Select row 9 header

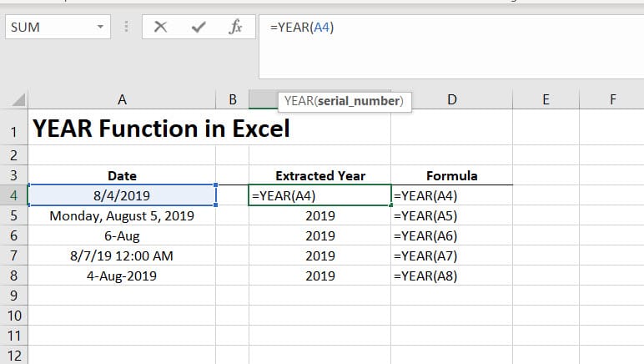pos(13,295)
